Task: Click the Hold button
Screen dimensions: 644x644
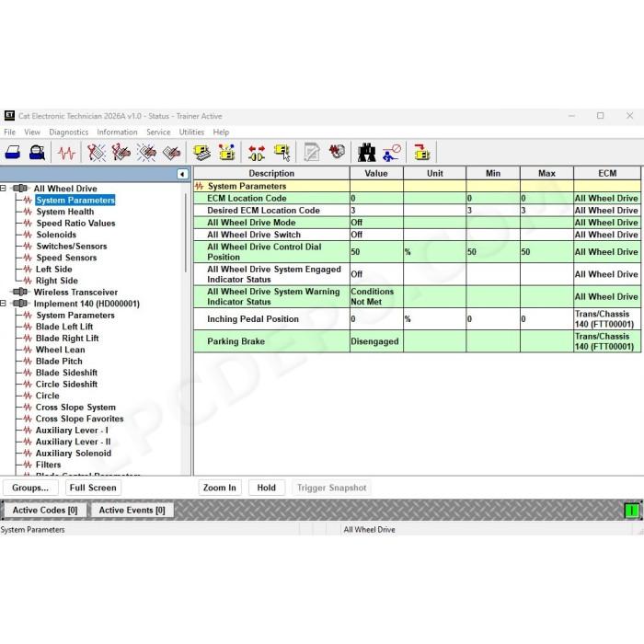Action: 267,488
